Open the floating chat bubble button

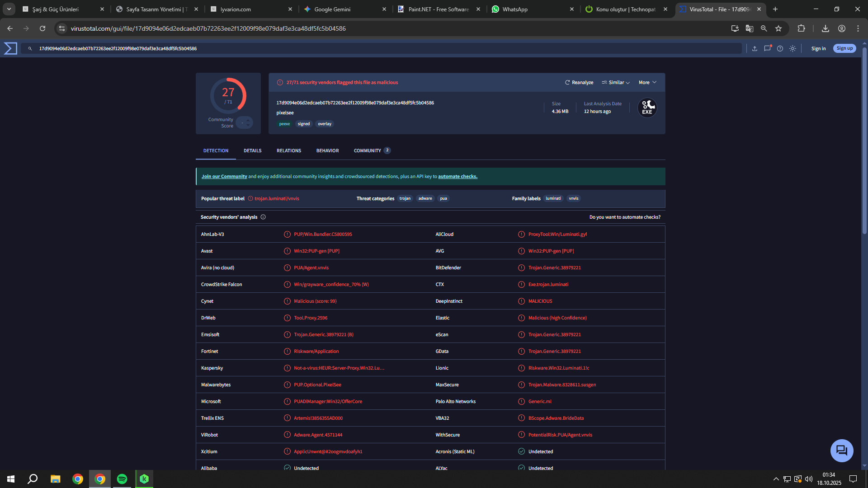point(841,450)
